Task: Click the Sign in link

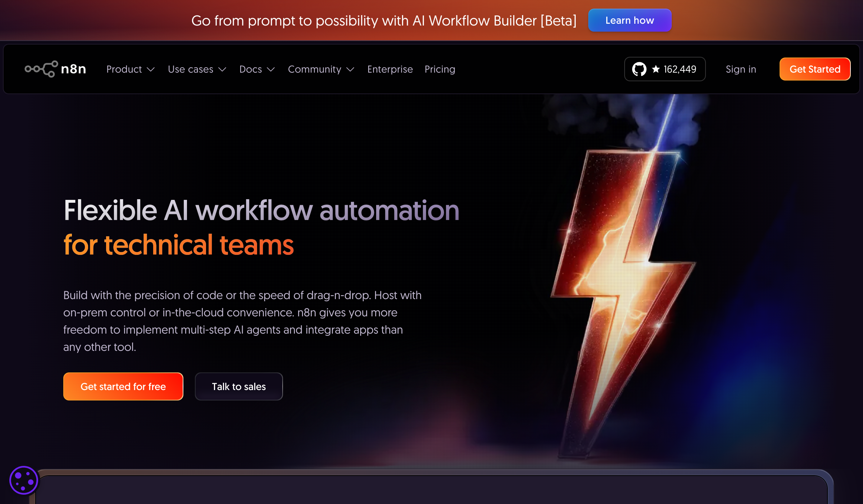Action: [740, 69]
